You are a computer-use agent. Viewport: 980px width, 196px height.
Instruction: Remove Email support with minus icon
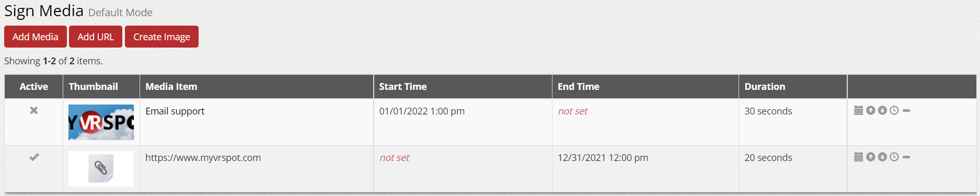tap(906, 110)
